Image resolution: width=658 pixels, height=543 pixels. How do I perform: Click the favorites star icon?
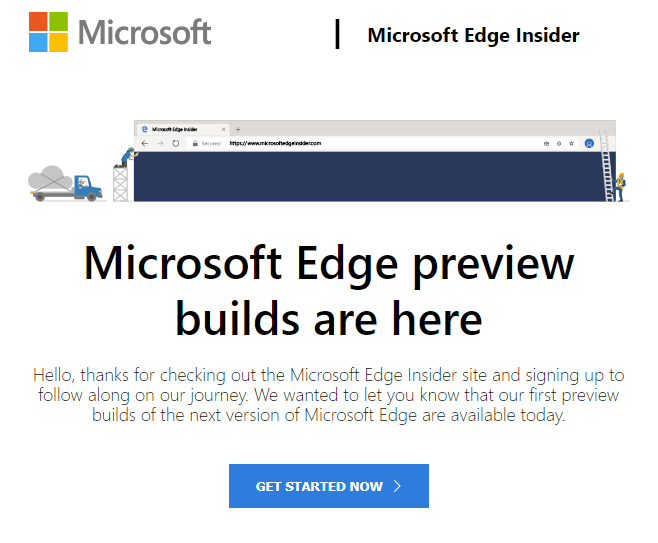point(571,144)
